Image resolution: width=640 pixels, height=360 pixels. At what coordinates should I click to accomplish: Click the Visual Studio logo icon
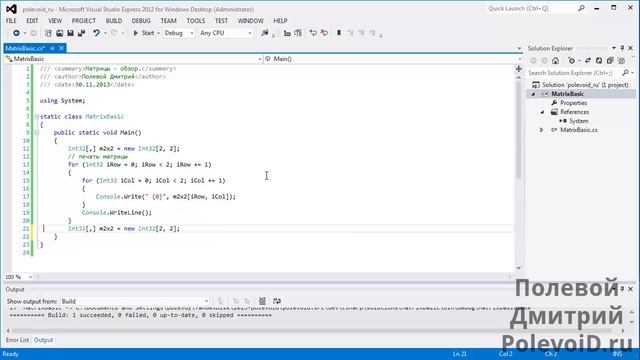click(x=11, y=9)
